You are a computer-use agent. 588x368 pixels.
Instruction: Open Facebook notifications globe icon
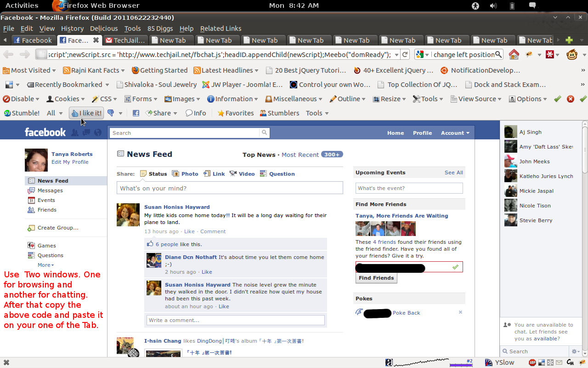[x=98, y=132]
